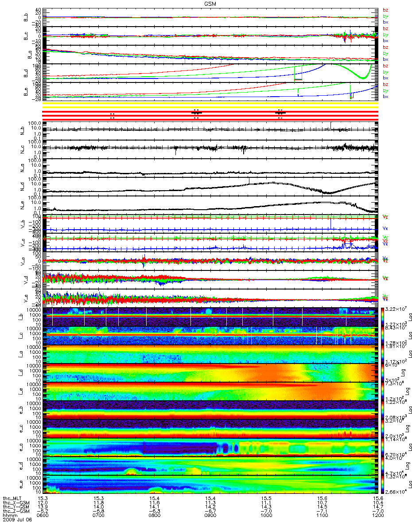Click the B_d magnetic field line plot
Screen dimensions: 412x532
pyautogui.click(x=210, y=73)
